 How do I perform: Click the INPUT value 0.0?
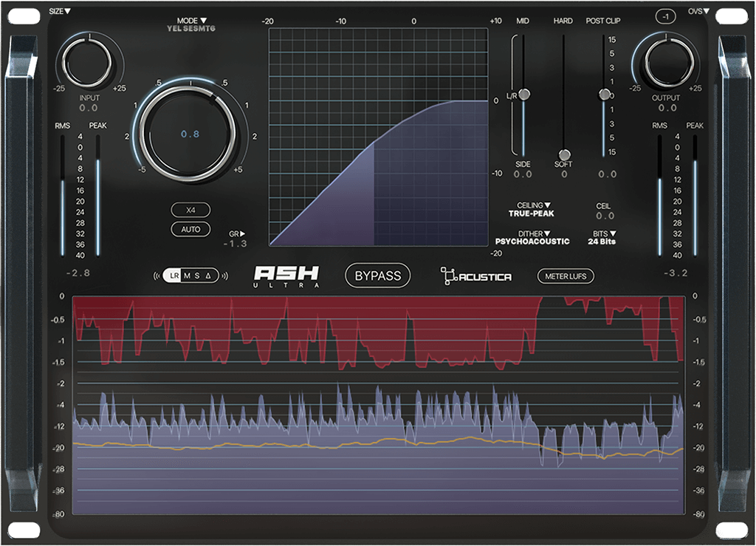pyautogui.click(x=89, y=108)
